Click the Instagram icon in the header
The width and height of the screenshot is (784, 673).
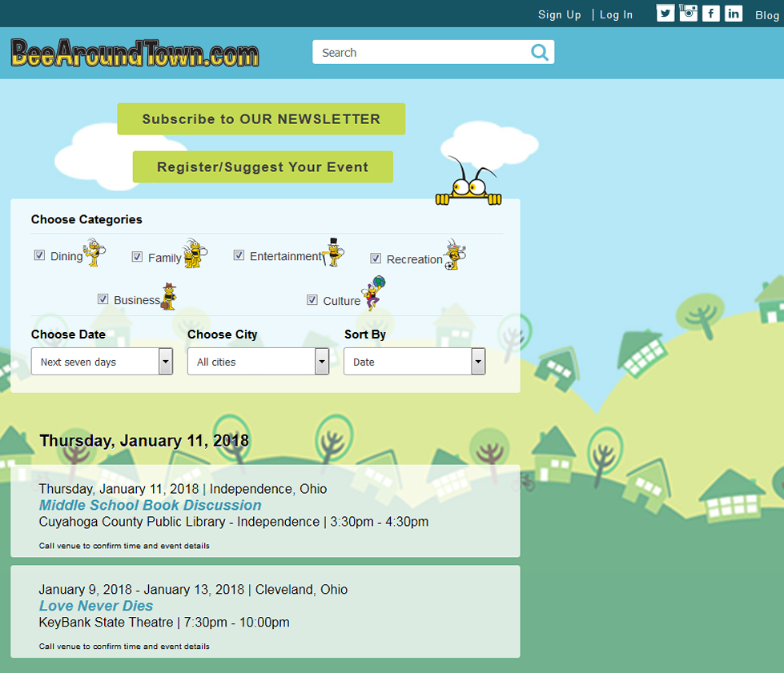click(688, 13)
